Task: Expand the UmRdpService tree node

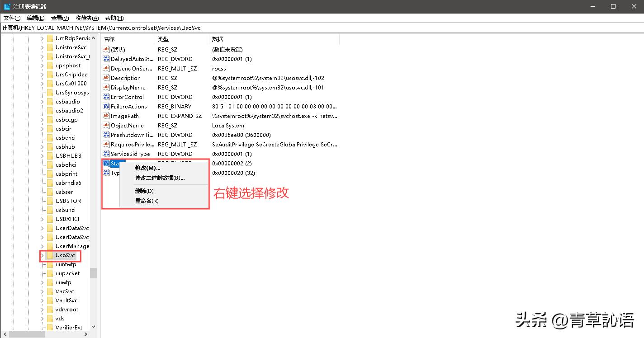Action: tap(43, 38)
